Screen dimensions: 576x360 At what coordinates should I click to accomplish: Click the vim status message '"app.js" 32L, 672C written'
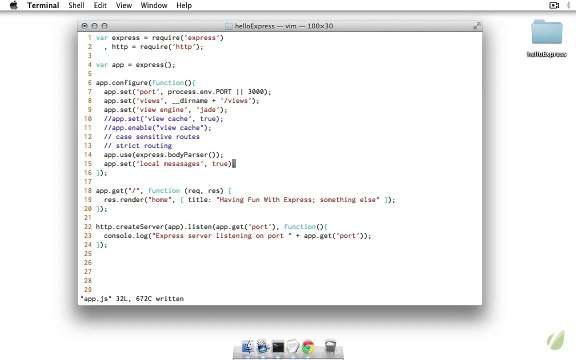pos(132,299)
